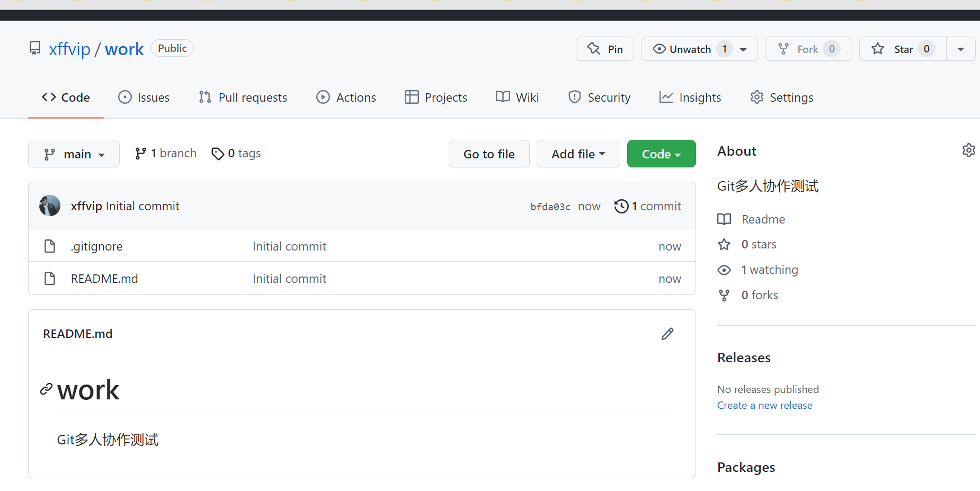Image resolution: width=980 pixels, height=491 pixels.
Task: Edit the README with the pencil icon
Action: tap(667, 334)
